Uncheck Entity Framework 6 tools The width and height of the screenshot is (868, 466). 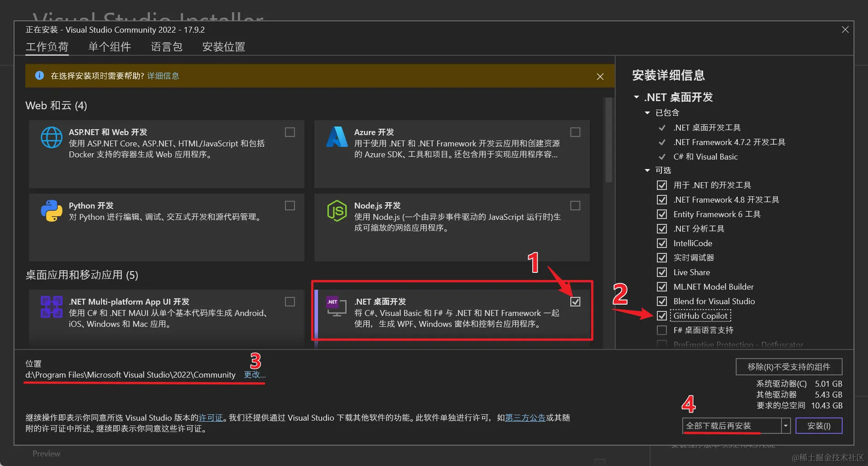pos(662,214)
